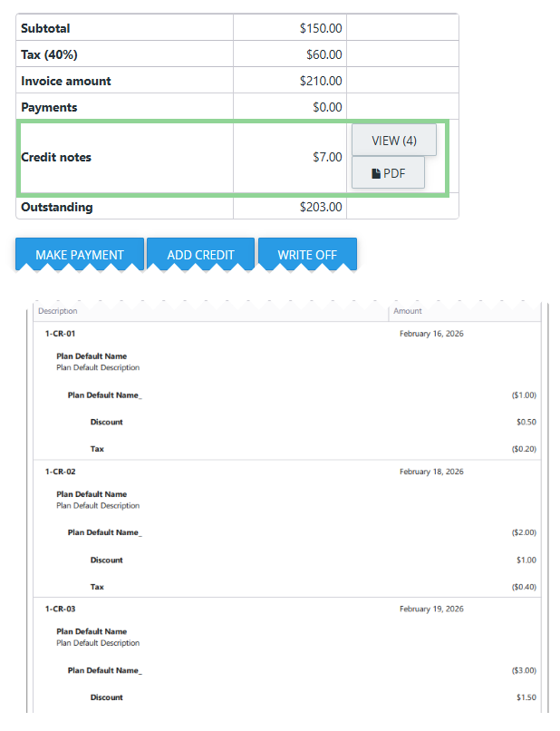Select the date February 19, 2026

[x=431, y=609]
